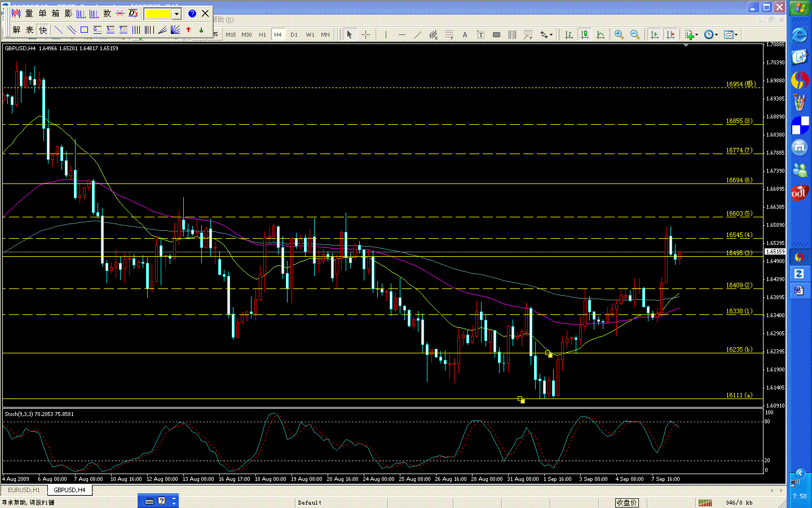Click the connection status bars indicator
Viewport: 812px width, 508px height.
tap(705, 502)
